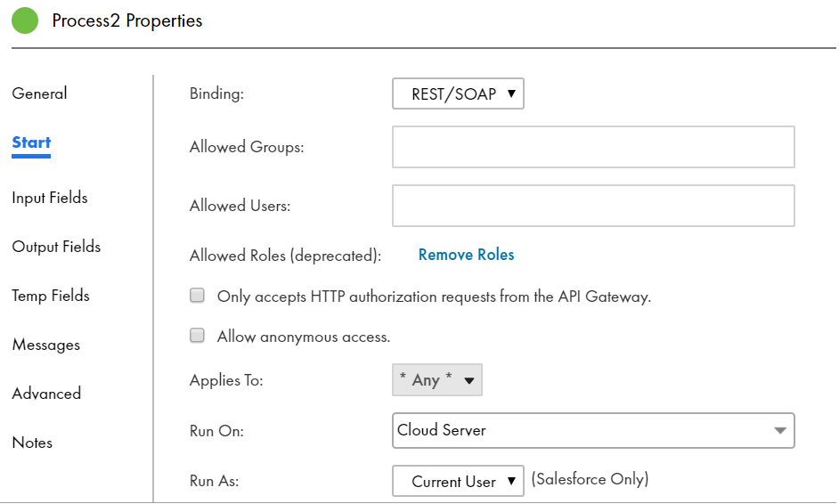Click the Applies To label
The height and width of the screenshot is (504, 839).
[x=226, y=380]
